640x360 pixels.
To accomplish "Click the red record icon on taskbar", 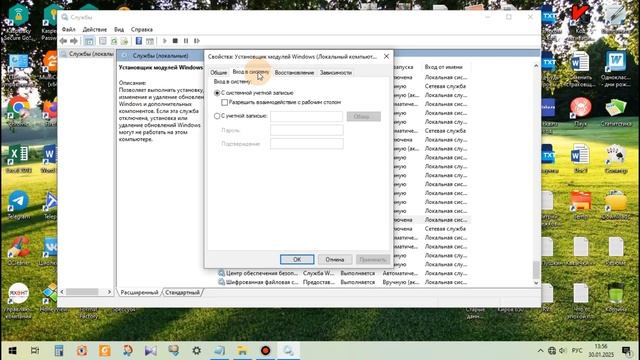I will pos(266,351).
